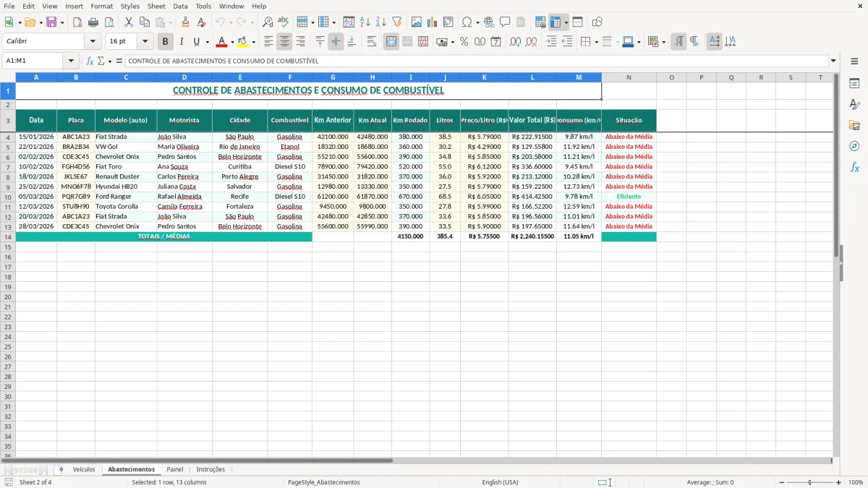Screen dimensions: 868x488
Task: Open the sidebar Gallery panel
Action: click(854, 126)
